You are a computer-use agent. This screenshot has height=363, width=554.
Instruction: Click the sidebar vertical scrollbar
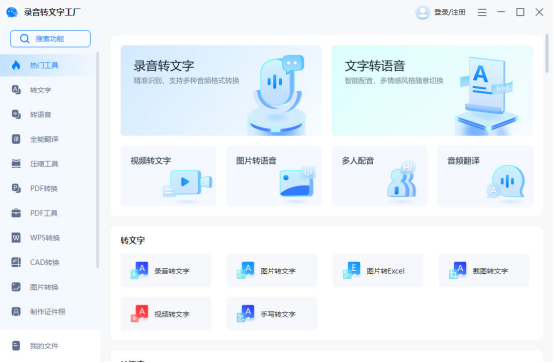coord(98,160)
